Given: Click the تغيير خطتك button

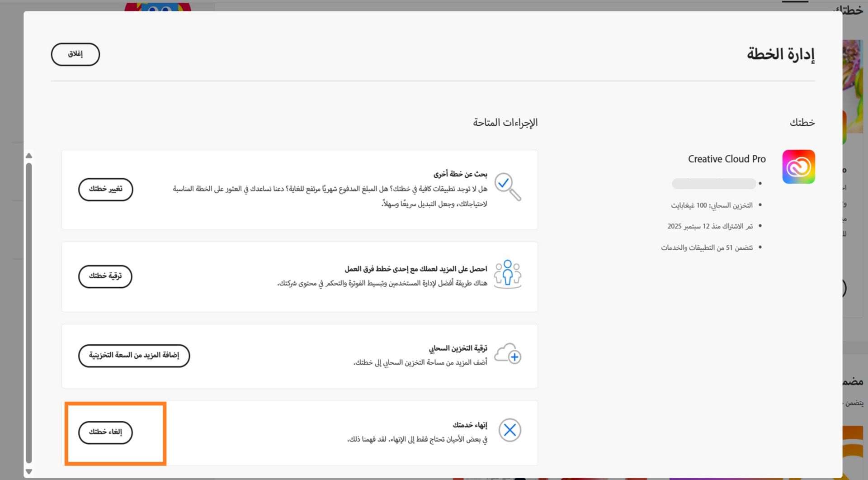Looking at the screenshot, I should click(105, 190).
